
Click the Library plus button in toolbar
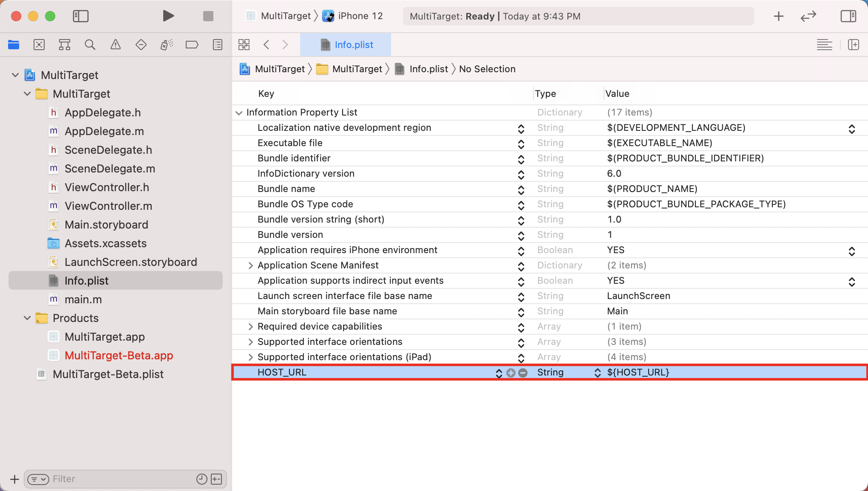(x=778, y=16)
